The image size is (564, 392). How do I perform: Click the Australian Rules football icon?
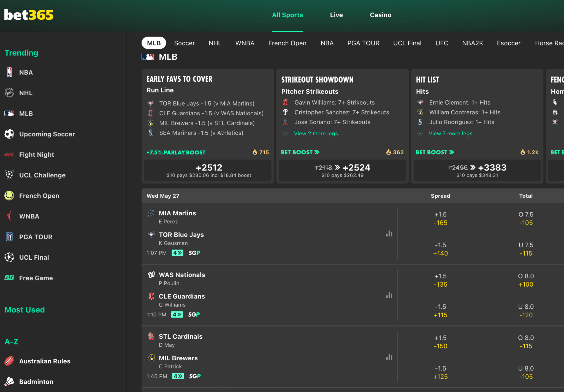[x=9, y=361]
